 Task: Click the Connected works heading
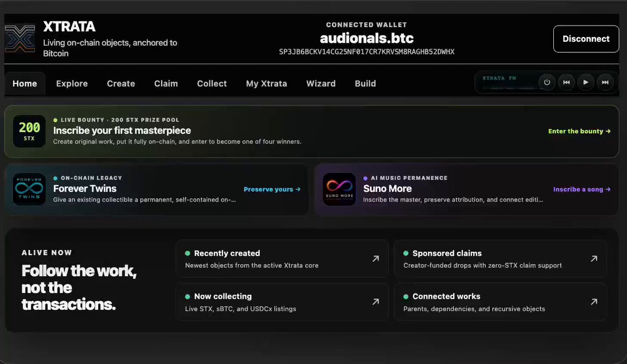446,296
